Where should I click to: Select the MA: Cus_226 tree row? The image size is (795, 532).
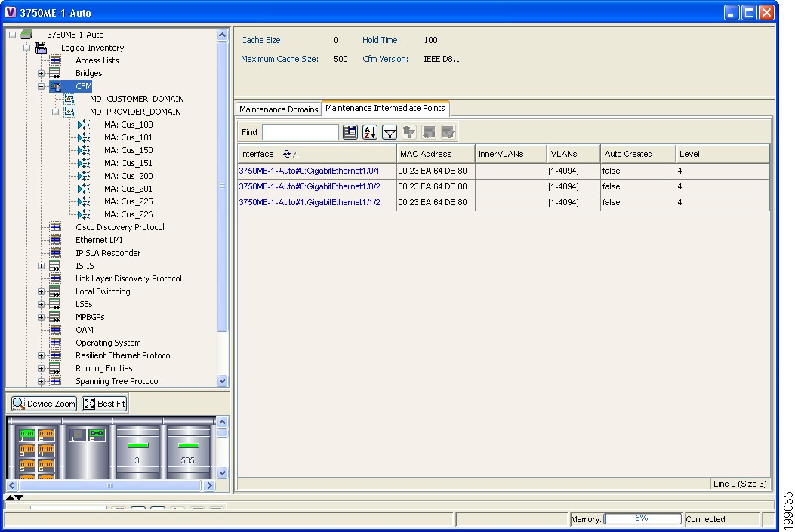pyautogui.click(x=128, y=214)
